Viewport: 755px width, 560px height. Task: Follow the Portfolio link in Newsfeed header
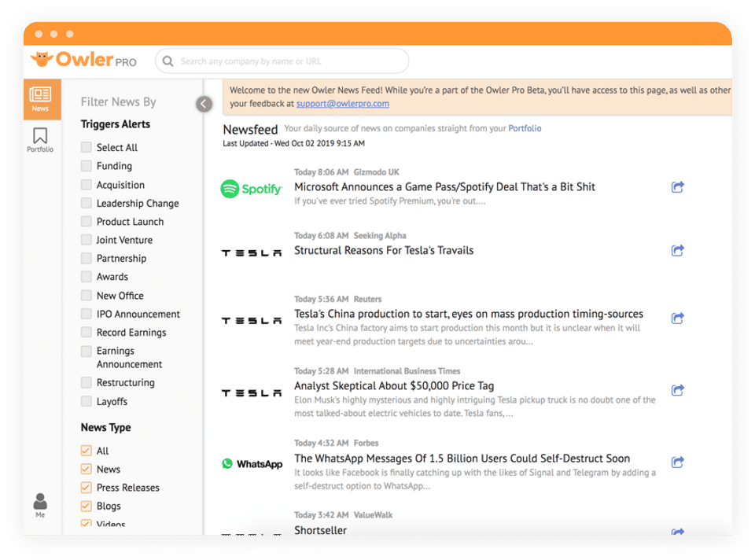point(525,128)
